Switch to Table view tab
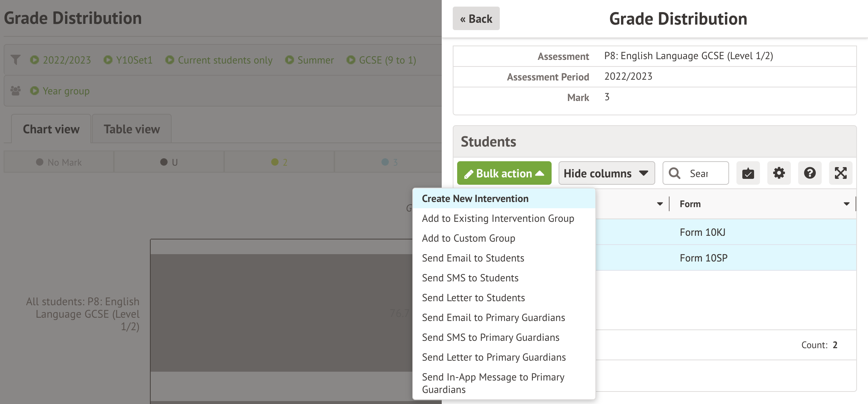The width and height of the screenshot is (868, 404). point(132,129)
